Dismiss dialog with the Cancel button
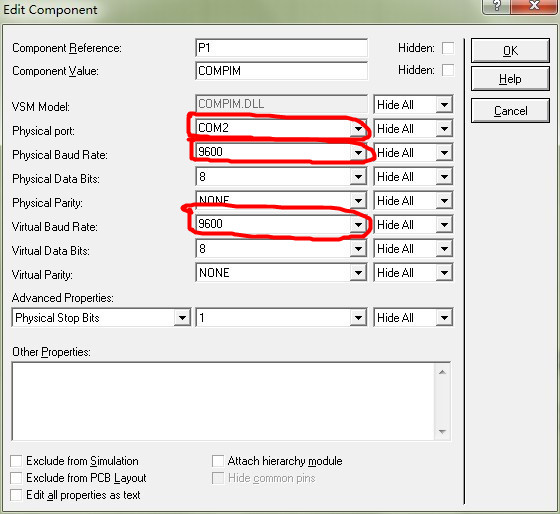 tap(510, 111)
